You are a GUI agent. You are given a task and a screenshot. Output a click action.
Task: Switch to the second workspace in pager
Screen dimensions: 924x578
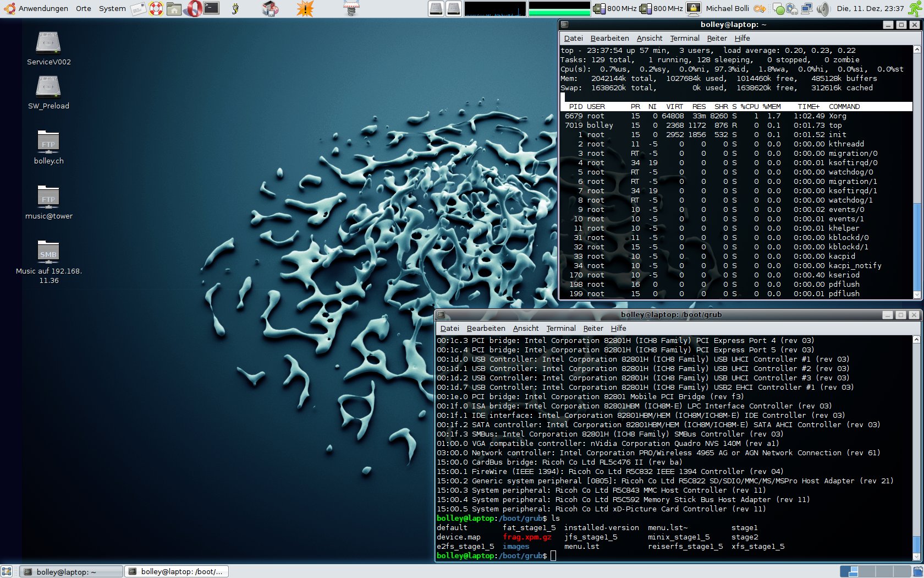point(866,571)
